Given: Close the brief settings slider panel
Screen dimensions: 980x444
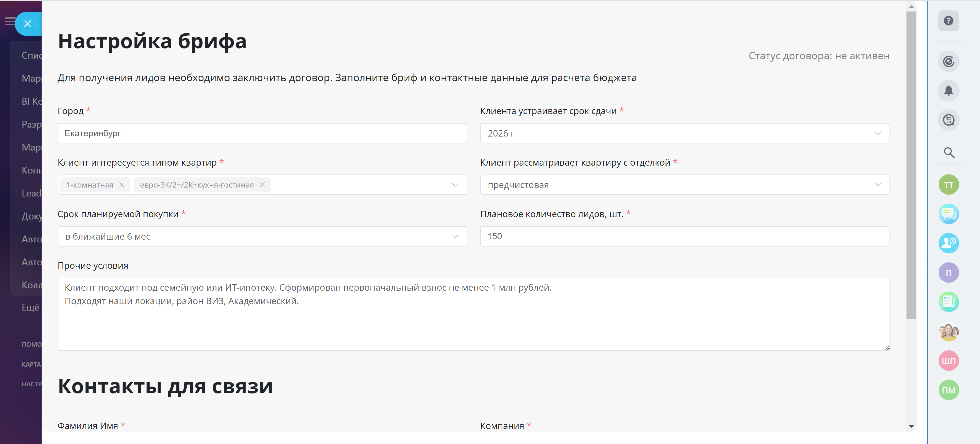Looking at the screenshot, I should tap(27, 24).
